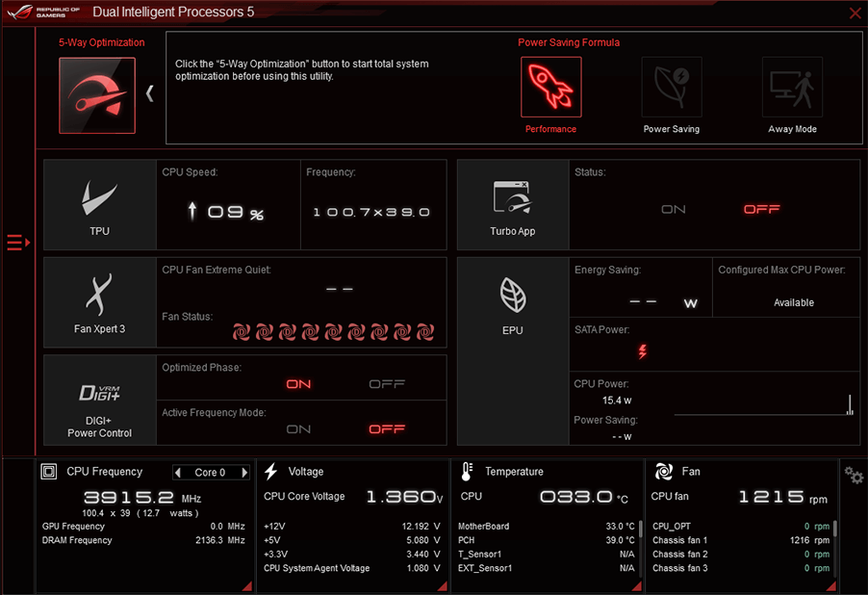Switch to next core after Core 0
Viewport: 868px width, 595px height.
click(x=244, y=473)
